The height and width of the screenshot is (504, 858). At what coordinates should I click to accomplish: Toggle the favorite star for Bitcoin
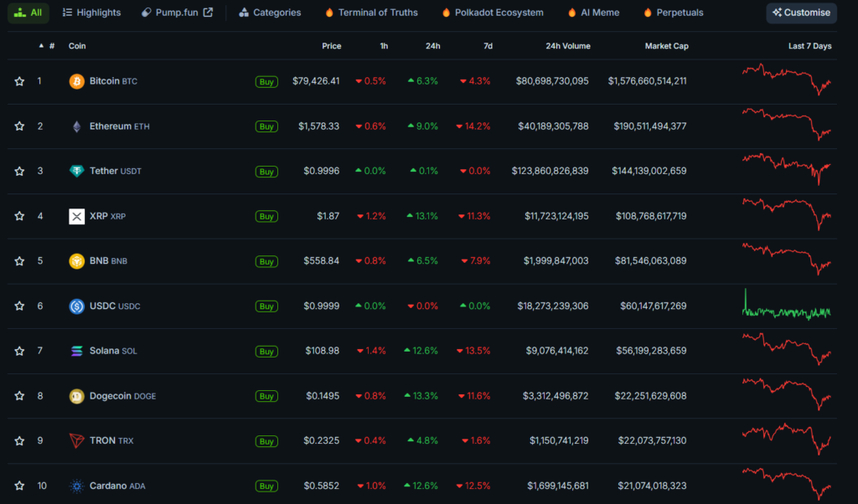tap(19, 81)
